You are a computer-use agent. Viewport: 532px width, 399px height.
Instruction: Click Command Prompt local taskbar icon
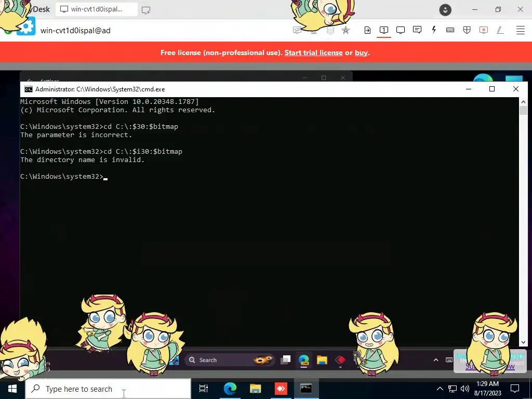pyautogui.click(x=306, y=389)
